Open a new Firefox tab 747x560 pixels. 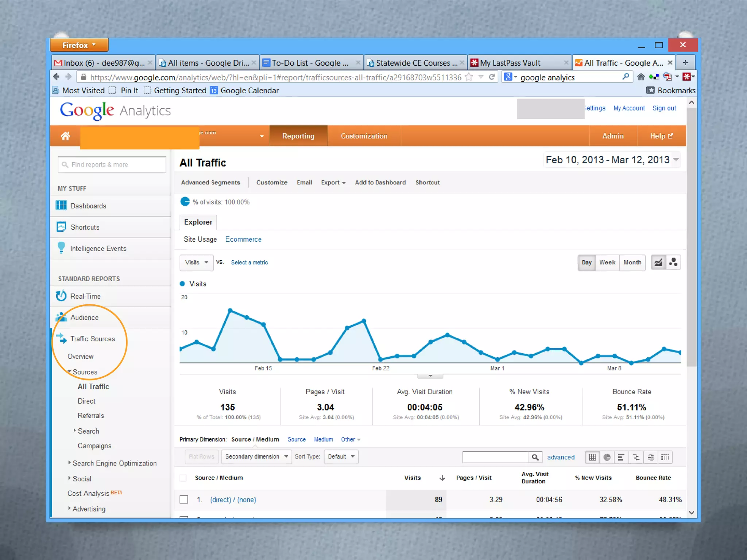(x=686, y=63)
